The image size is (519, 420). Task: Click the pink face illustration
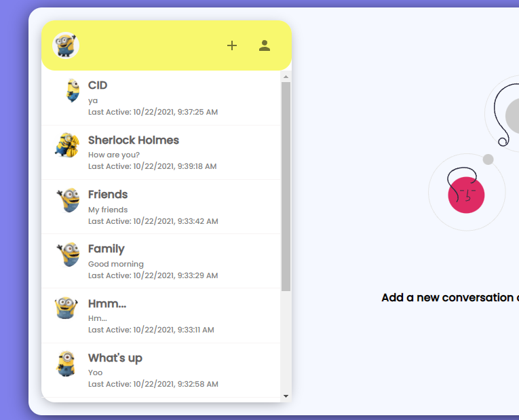[466, 194]
